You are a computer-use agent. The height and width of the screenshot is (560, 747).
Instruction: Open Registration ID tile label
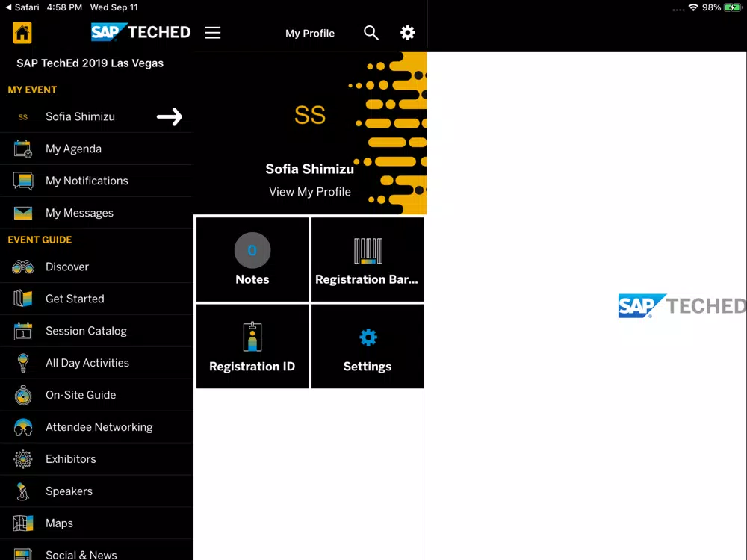[252, 367]
